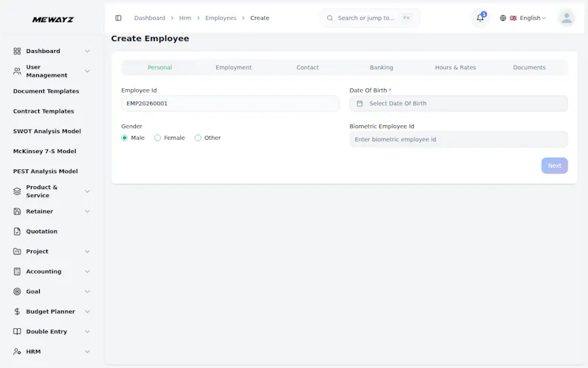Switch to the Personal tab
The width and height of the screenshot is (588, 368).
coord(159,68)
